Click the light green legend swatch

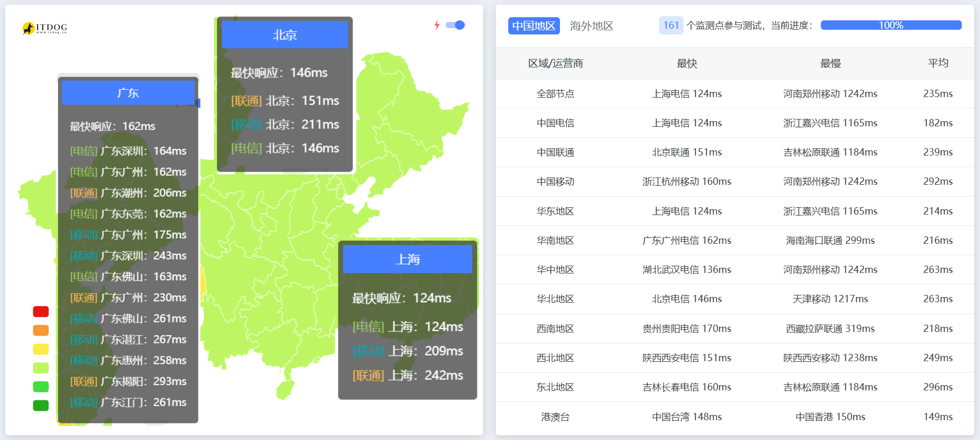tap(41, 368)
